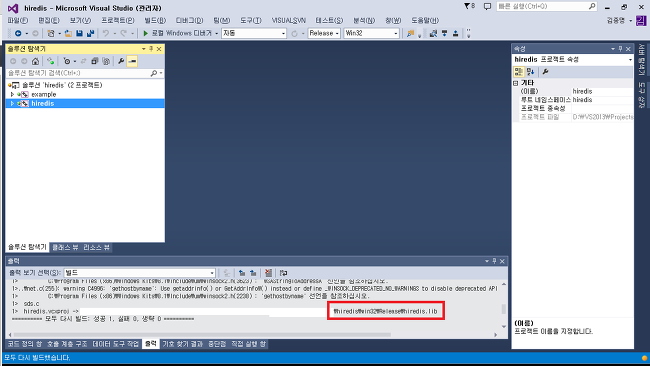Open the 빌드(B) menu
The image size is (650, 366).
(x=155, y=20)
